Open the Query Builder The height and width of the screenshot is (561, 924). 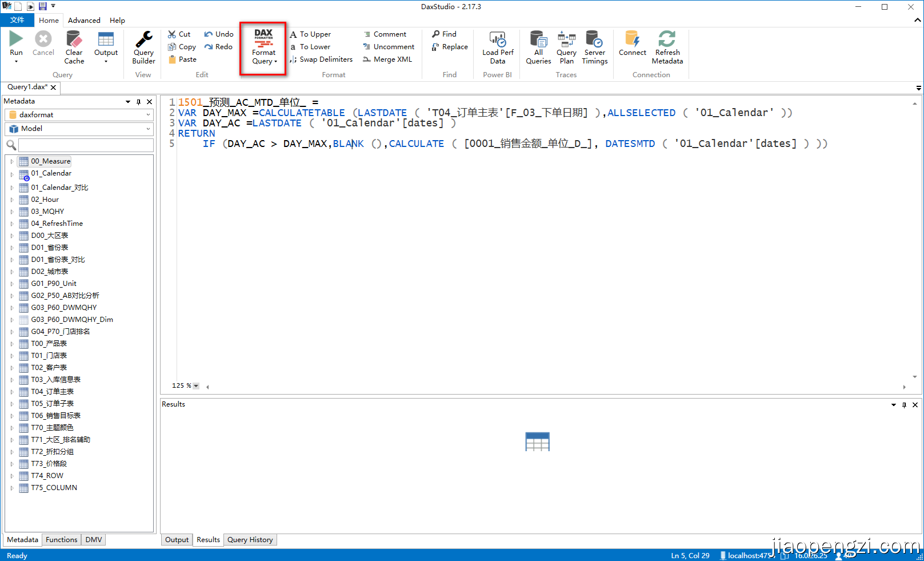click(143, 47)
